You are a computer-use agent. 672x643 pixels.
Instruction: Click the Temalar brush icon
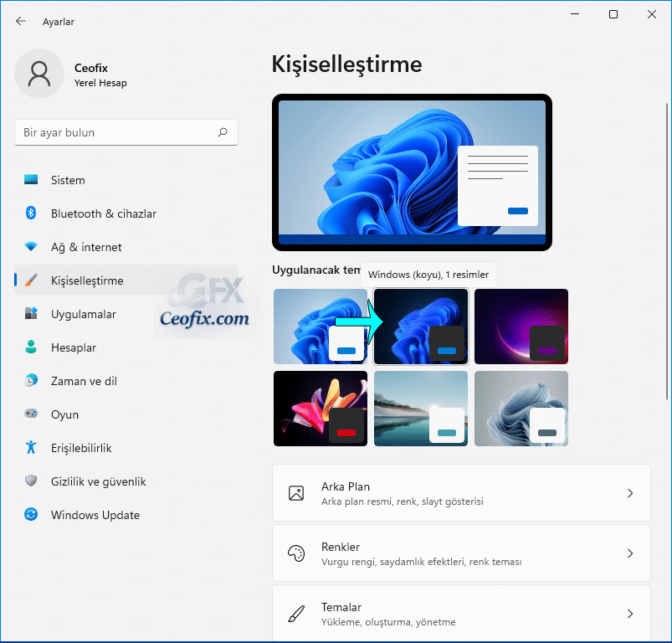(296, 614)
